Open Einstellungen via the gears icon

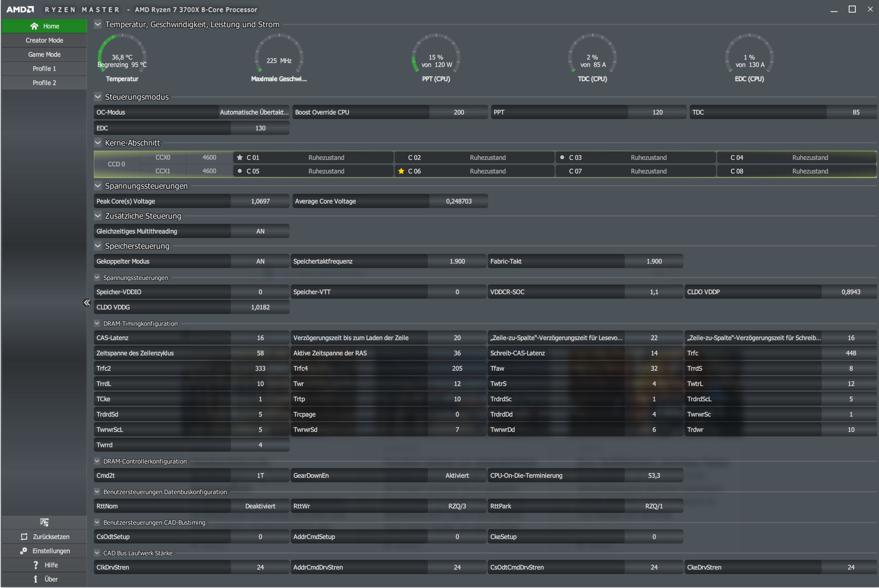(x=24, y=550)
